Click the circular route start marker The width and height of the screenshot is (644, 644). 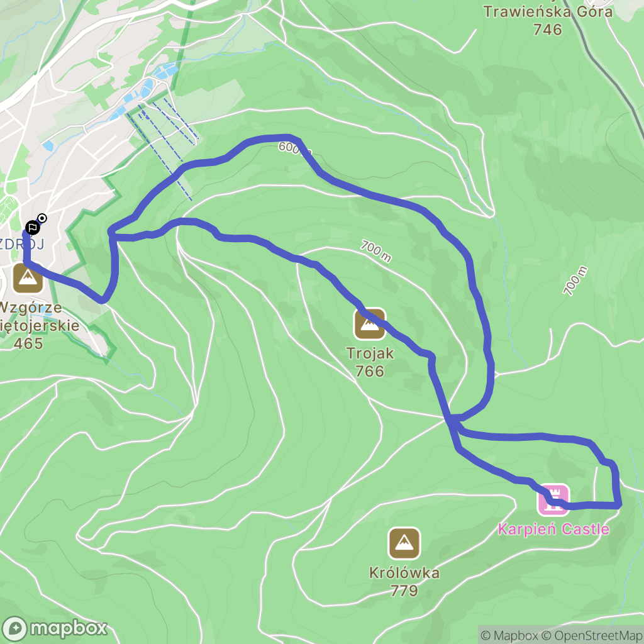[x=42, y=218]
